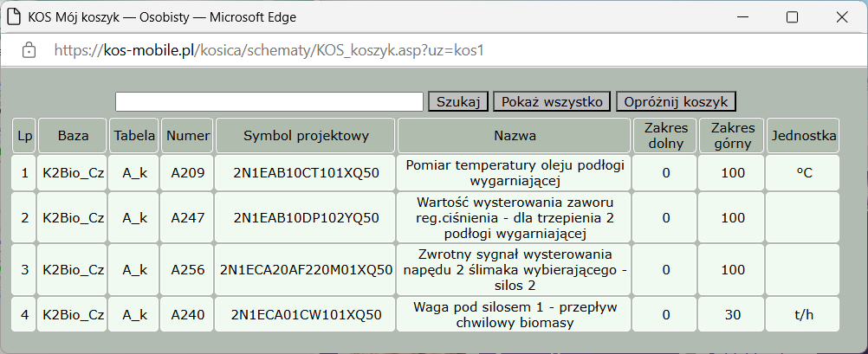Click the Baza column header
The height and width of the screenshot is (354, 868).
coord(73,136)
